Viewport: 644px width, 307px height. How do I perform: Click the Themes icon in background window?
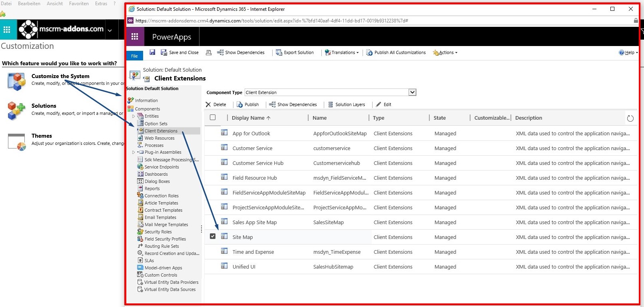pos(16,142)
